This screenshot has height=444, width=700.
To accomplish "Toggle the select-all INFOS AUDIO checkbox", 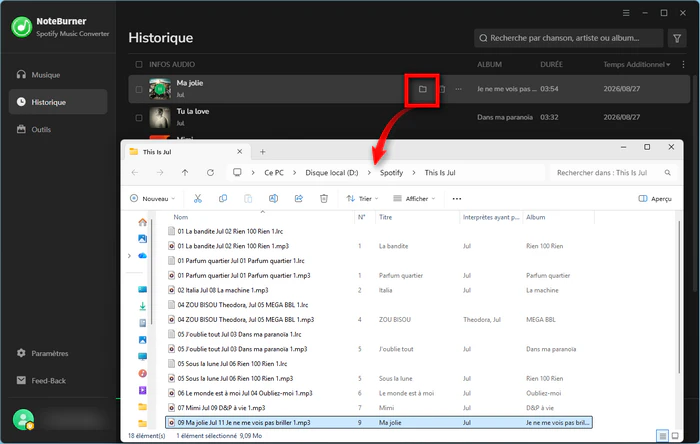I will coord(139,64).
